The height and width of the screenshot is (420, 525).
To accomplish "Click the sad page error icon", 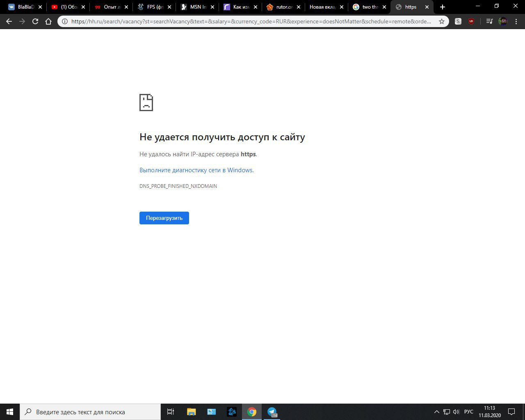I will (146, 103).
